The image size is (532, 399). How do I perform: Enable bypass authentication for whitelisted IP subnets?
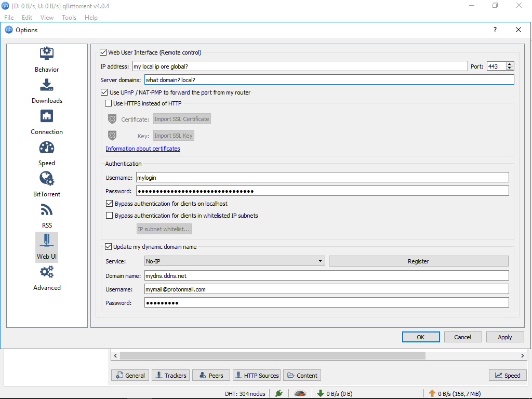[109, 216]
